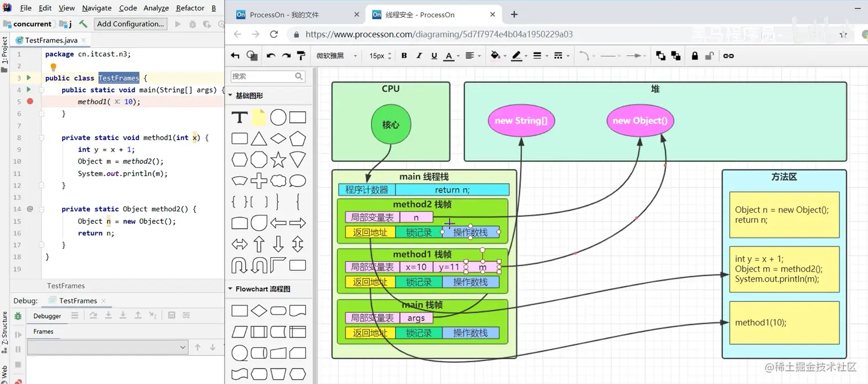
Task: Open the line style dashes dropdown
Action: tap(561, 56)
